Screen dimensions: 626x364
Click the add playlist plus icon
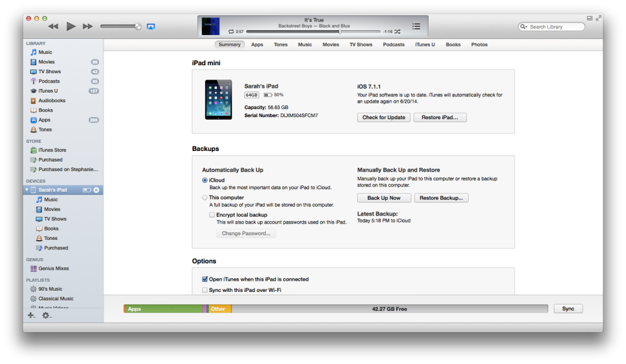click(x=30, y=315)
